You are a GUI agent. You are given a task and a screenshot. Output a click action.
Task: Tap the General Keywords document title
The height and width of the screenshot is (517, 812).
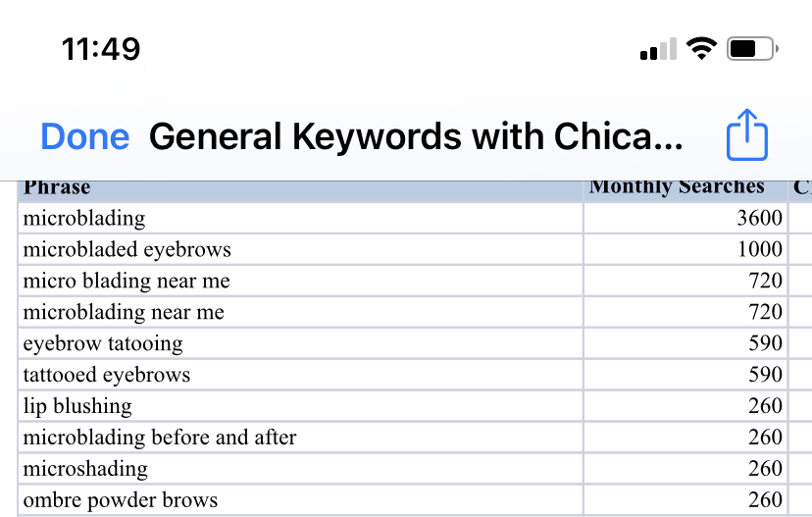(x=416, y=136)
